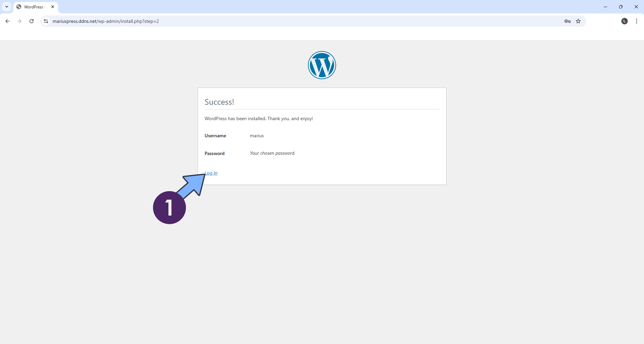Click the Log In link
The width and height of the screenshot is (644, 344).
(211, 173)
